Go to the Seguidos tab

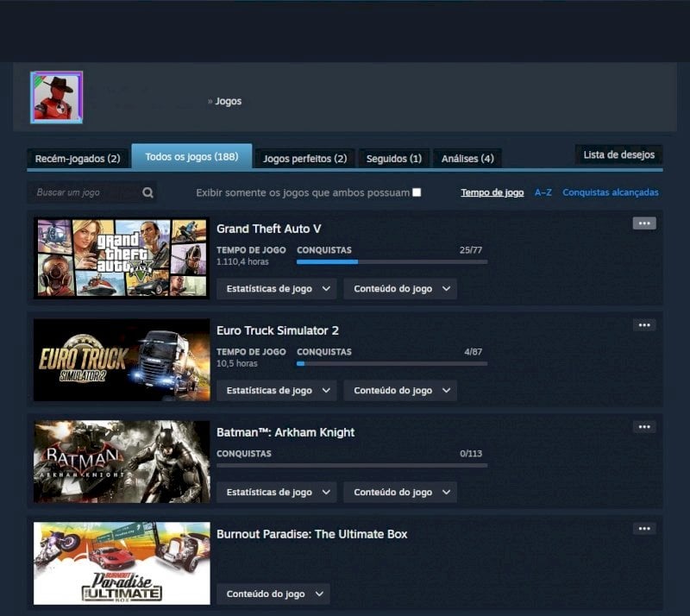tap(394, 159)
